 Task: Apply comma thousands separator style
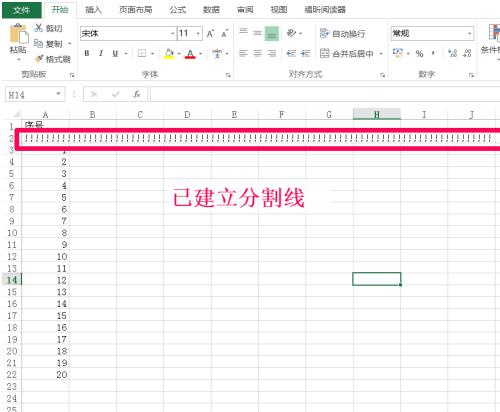coord(433,53)
